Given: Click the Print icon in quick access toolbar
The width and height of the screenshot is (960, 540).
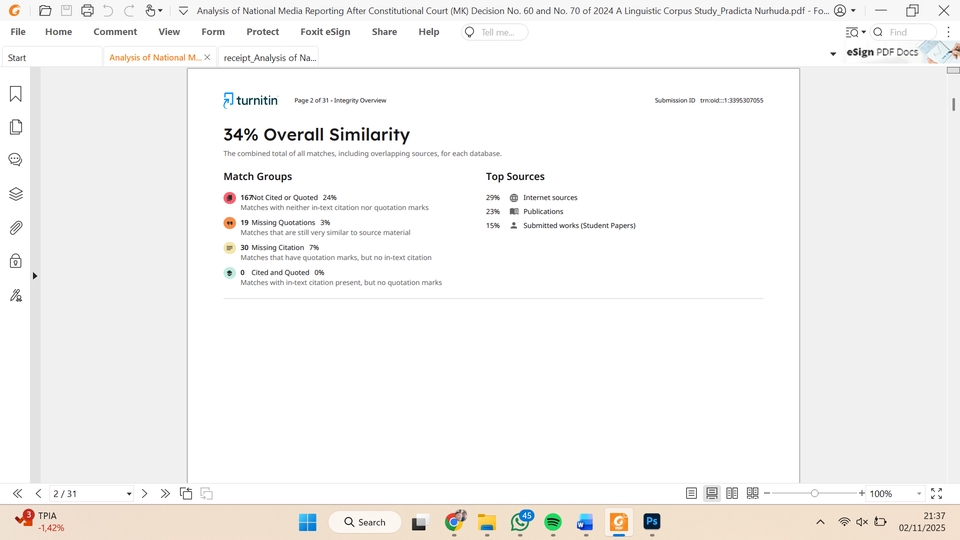Looking at the screenshot, I should point(87,11).
